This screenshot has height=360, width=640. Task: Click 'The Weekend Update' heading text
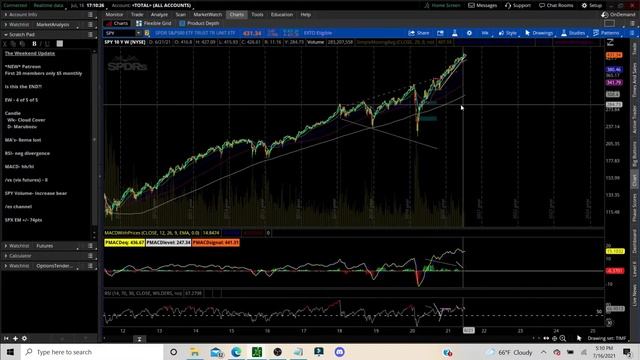[30, 53]
